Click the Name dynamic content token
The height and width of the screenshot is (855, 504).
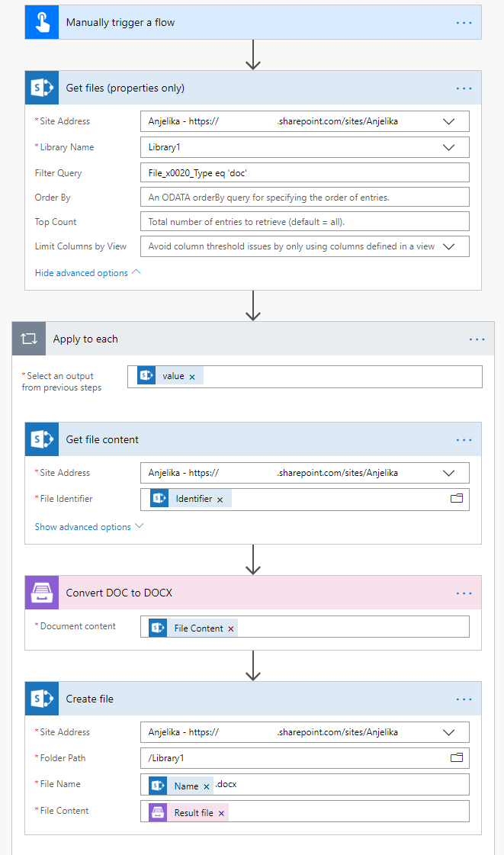tap(181, 786)
